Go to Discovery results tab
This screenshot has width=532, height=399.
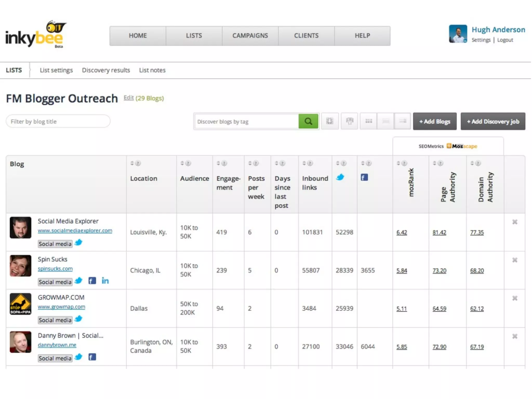coord(106,70)
